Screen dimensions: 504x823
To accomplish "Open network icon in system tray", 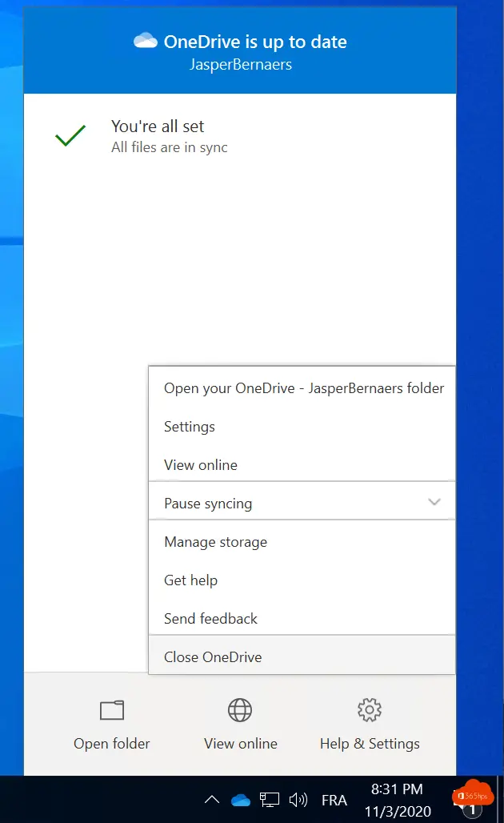I will coord(270,800).
